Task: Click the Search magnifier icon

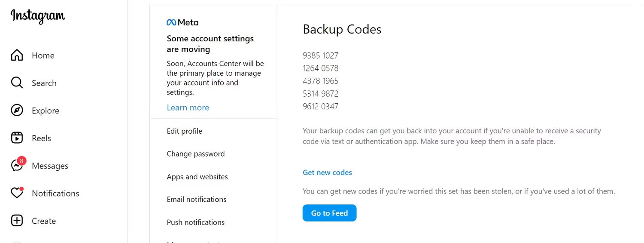Action: 17,83
